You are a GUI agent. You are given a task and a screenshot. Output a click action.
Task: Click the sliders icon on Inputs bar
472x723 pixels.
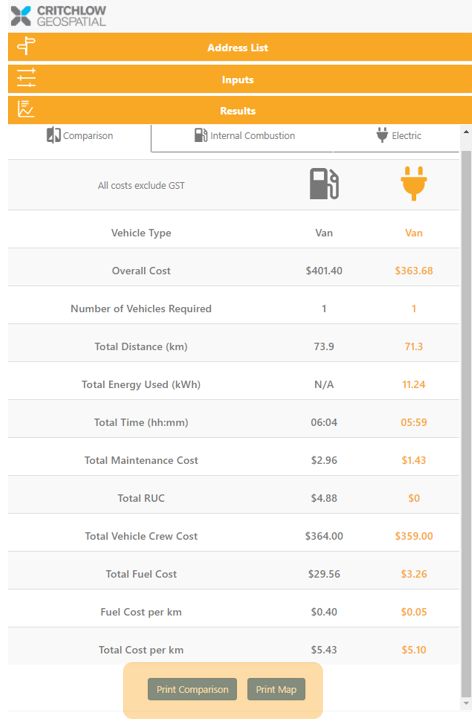26,78
